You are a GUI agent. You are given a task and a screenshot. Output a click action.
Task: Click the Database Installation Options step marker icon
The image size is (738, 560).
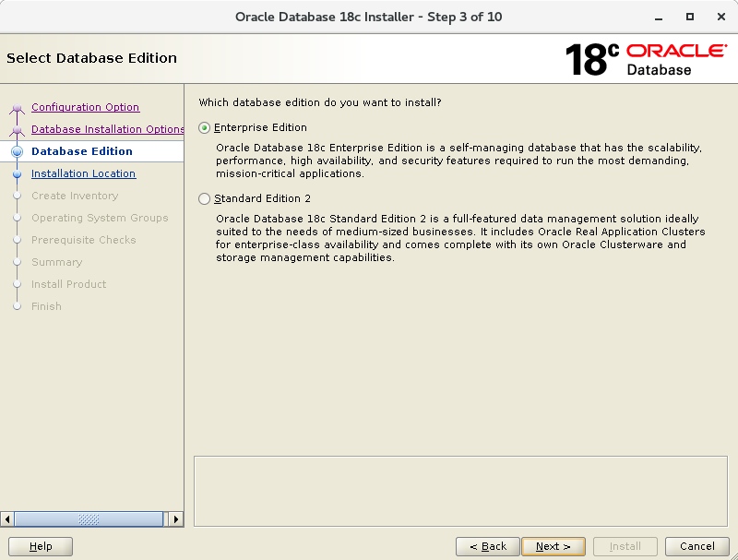[x=17, y=130]
